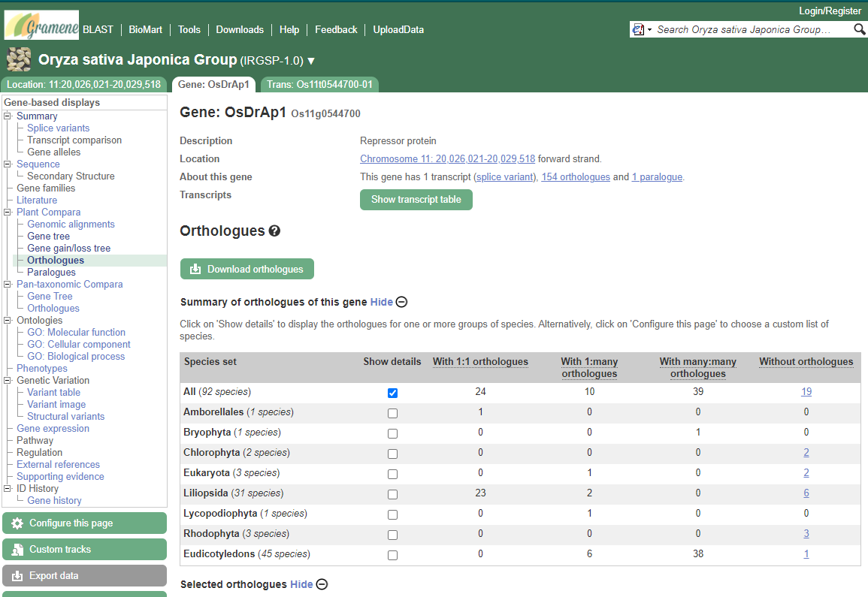The width and height of the screenshot is (868, 597).
Task: Check Show details for Liliopsida
Action: point(392,494)
